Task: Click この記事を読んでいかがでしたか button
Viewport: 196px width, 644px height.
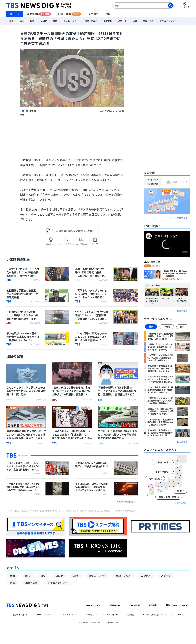Action: pyautogui.click(x=75, y=231)
